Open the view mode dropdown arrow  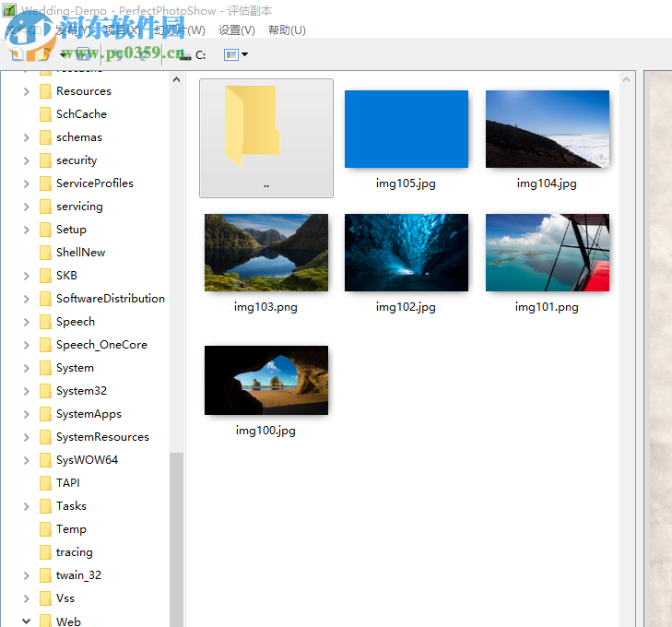(x=244, y=54)
